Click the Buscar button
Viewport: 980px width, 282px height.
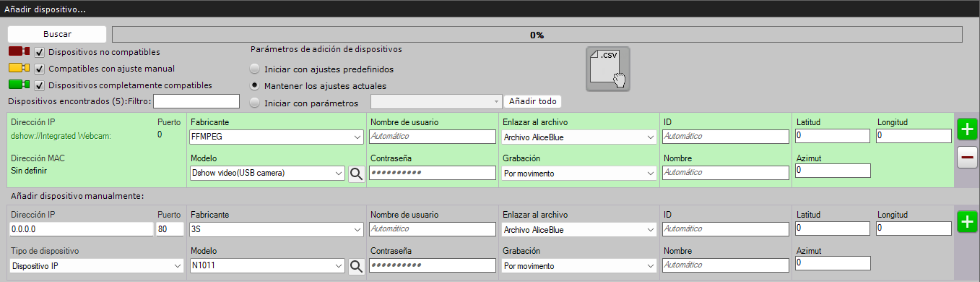[57, 34]
